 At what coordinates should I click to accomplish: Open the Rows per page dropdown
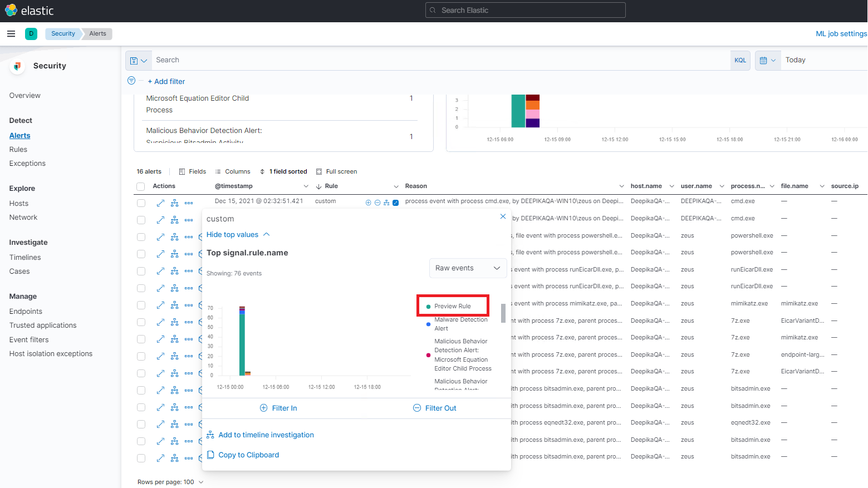(x=170, y=482)
